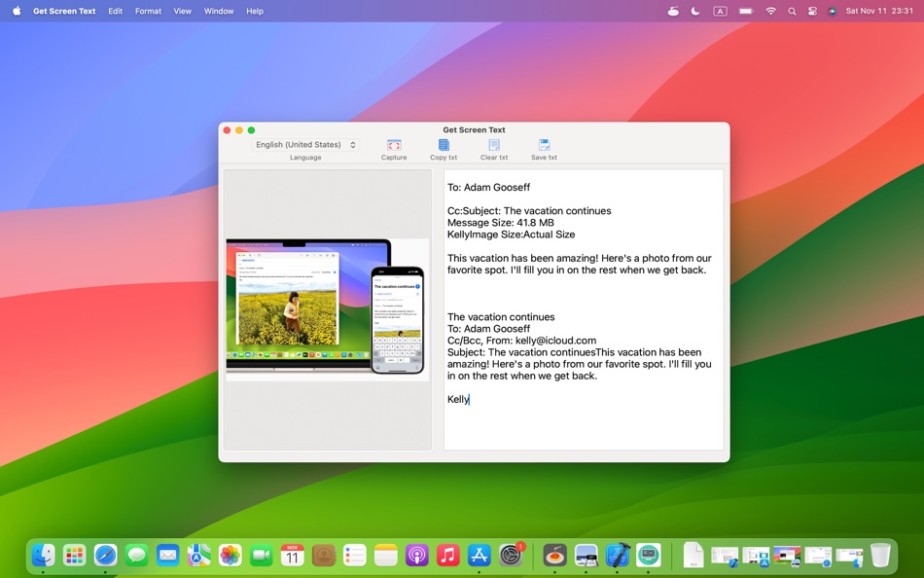
Task: Click the keyboard input source icon
Action: coord(720,11)
